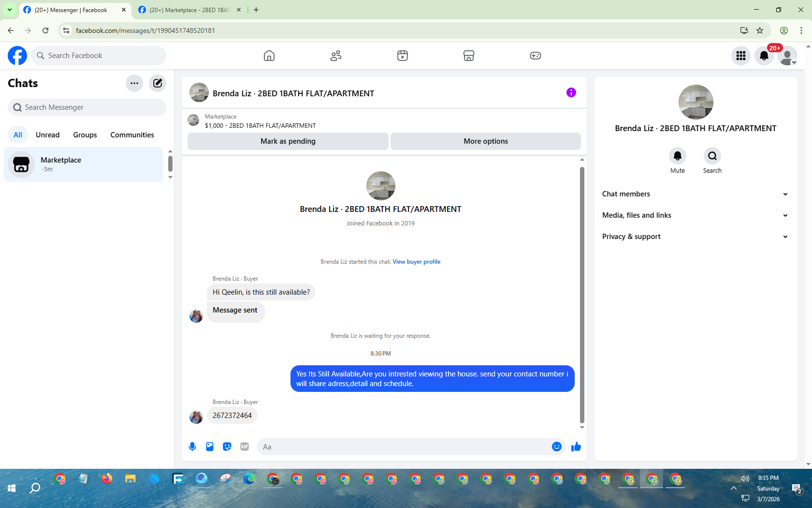Open the Facebook home logo

(17, 56)
